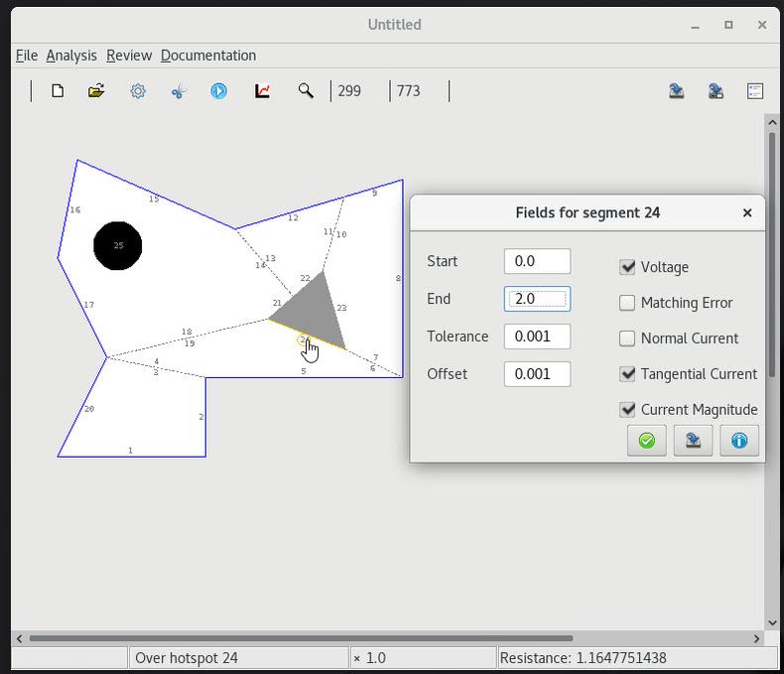This screenshot has height=674, width=784.
Task: Click the blue info button in dialog
Action: 738,440
